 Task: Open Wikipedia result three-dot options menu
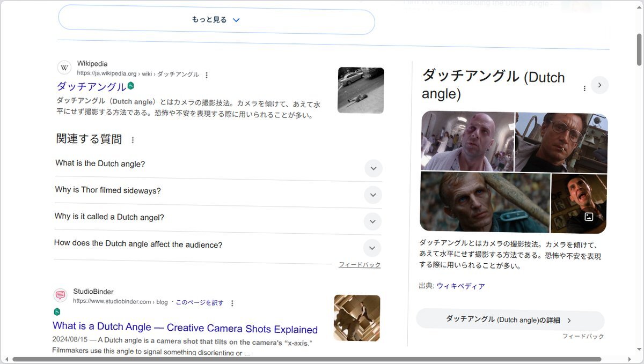click(x=207, y=75)
